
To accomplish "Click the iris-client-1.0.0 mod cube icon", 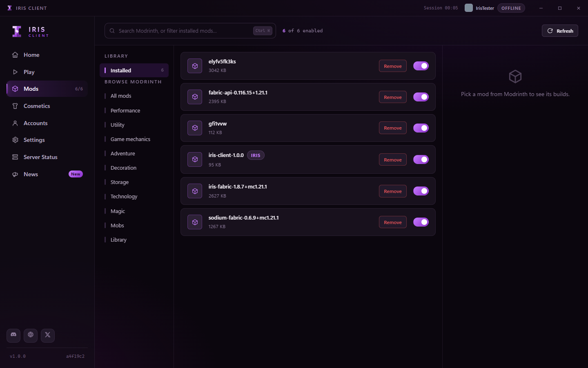I will [195, 159].
